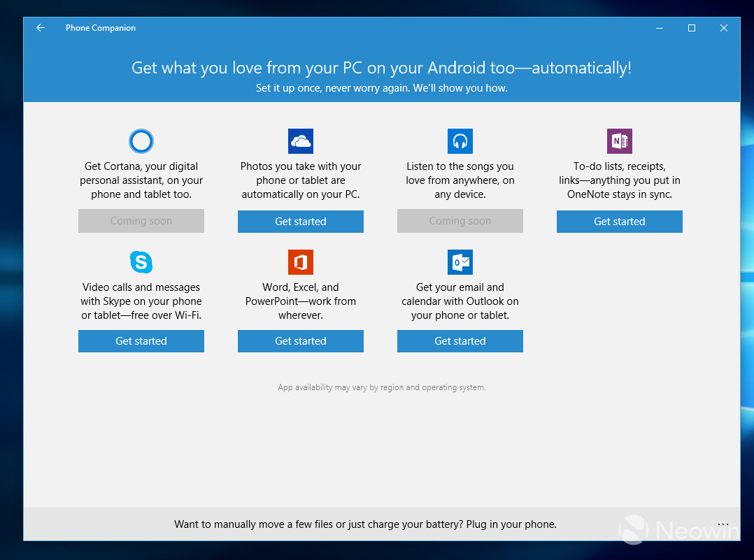Minimize the Phone Companion window
Screen dimensions: 754x560
click(x=660, y=28)
